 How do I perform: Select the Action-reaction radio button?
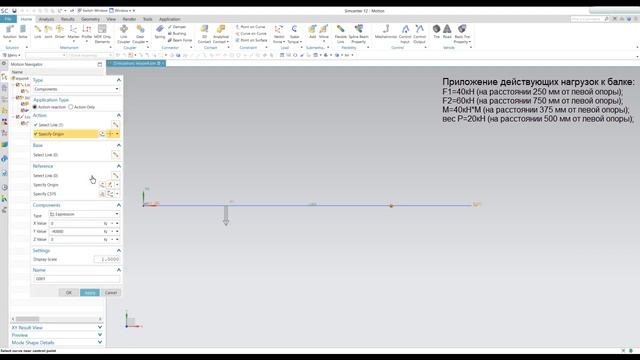coord(35,107)
